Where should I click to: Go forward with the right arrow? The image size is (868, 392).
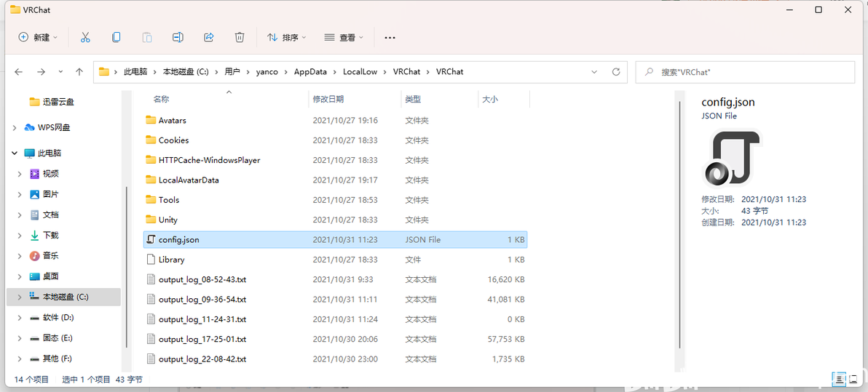coord(41,72)
